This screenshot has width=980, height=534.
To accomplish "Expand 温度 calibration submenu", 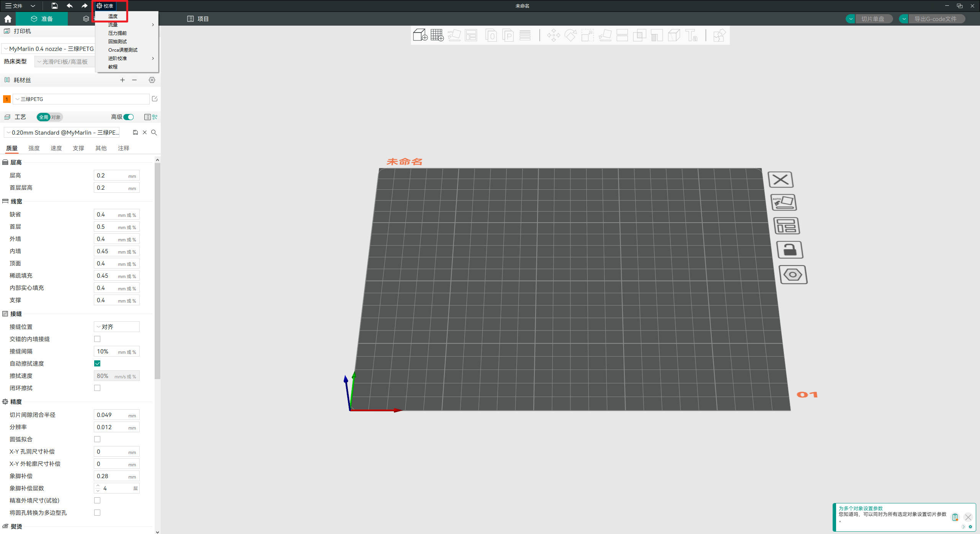I will [x=113, y=16].
